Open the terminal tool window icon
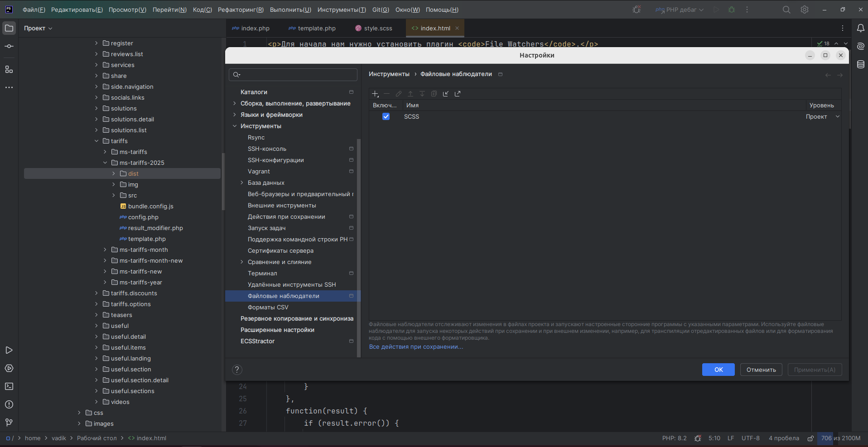The height and width of the screenshot is (447, 868). click(9, 386)
